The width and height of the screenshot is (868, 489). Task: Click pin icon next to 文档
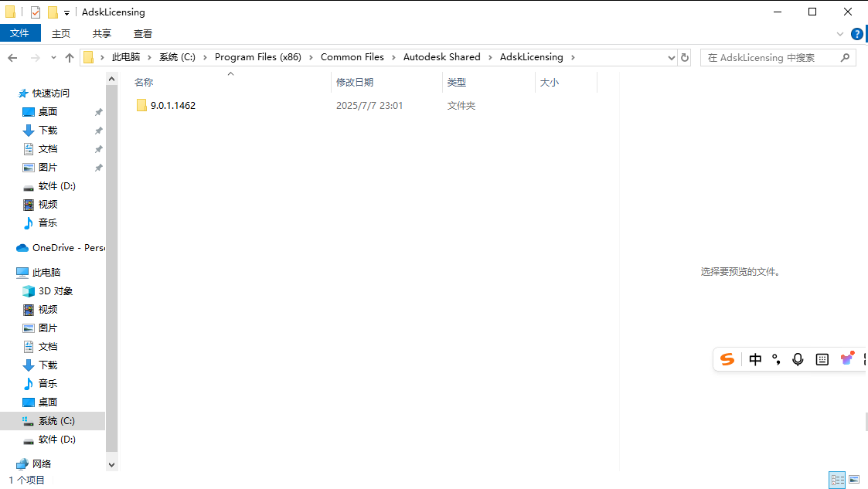(x=98, y=149)
